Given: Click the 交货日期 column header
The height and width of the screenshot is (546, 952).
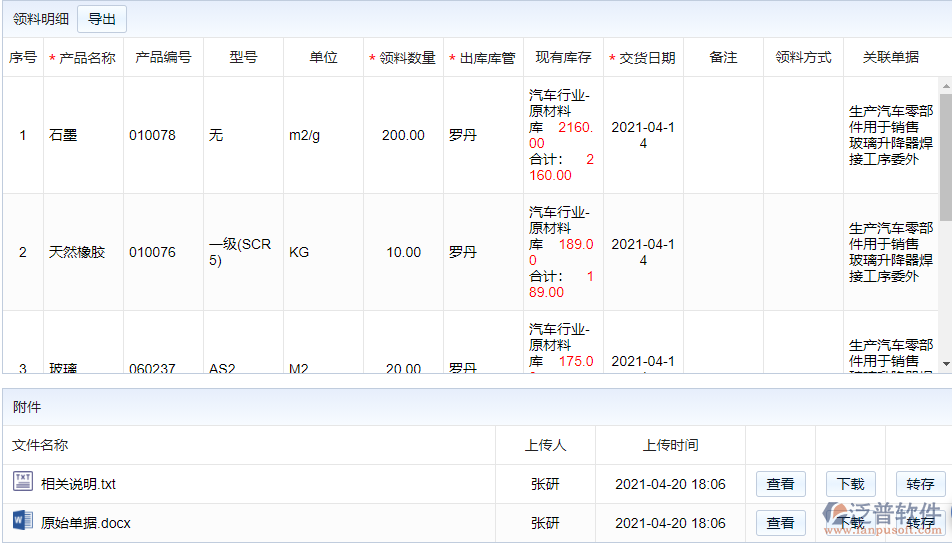Looking at the screenshot, I should tap(643, 58).
